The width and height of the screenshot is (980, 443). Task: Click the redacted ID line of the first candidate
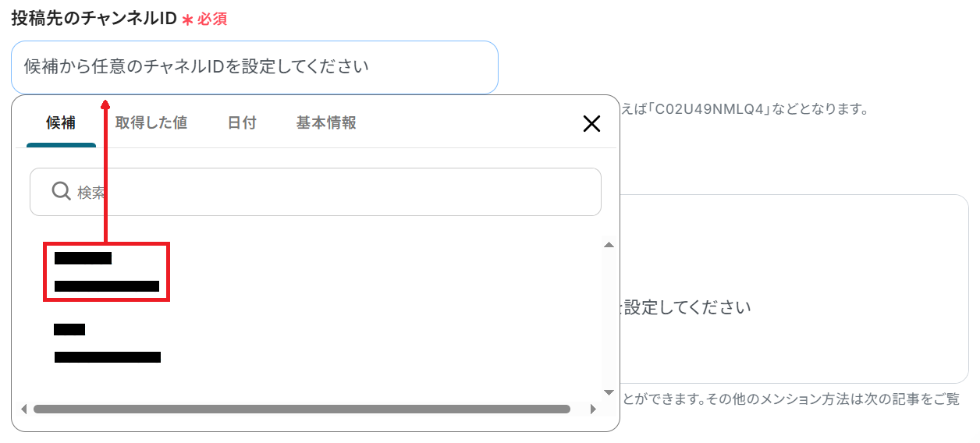point(107,286)
